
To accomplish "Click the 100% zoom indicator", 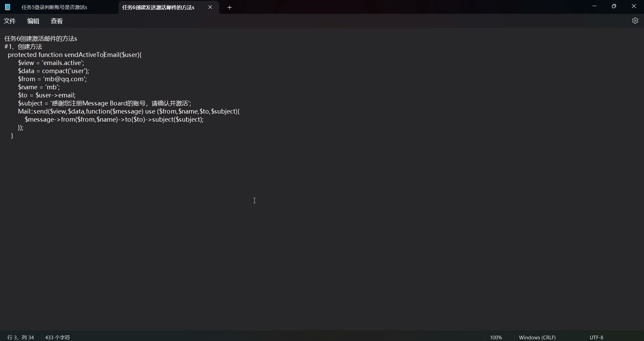I will coord(496,337).
